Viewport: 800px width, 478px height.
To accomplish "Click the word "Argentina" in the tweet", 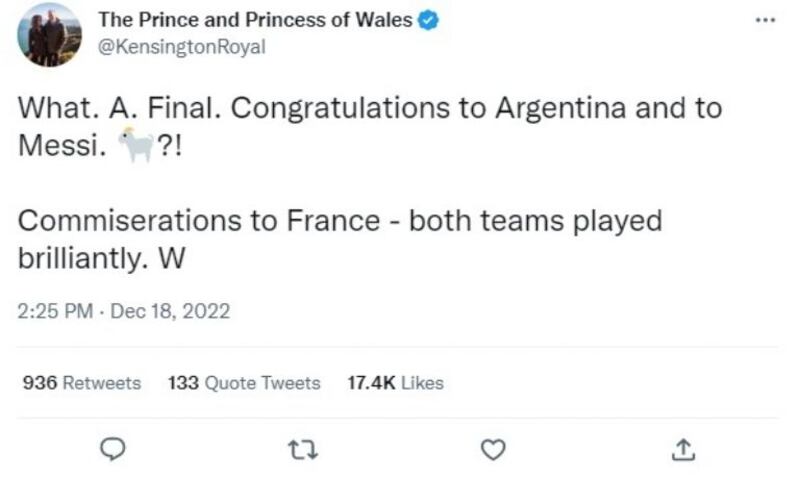I will pyautogui.click(x=539, y=108).
